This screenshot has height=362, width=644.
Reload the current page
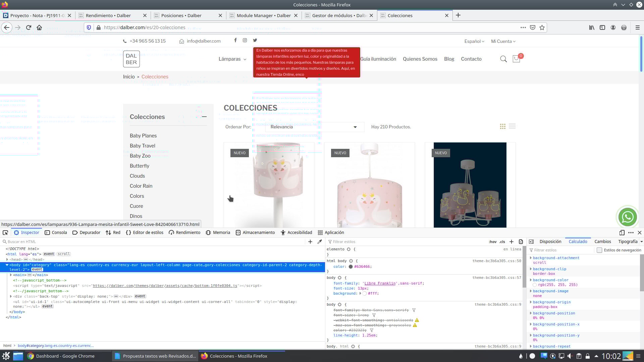point(29,27)
